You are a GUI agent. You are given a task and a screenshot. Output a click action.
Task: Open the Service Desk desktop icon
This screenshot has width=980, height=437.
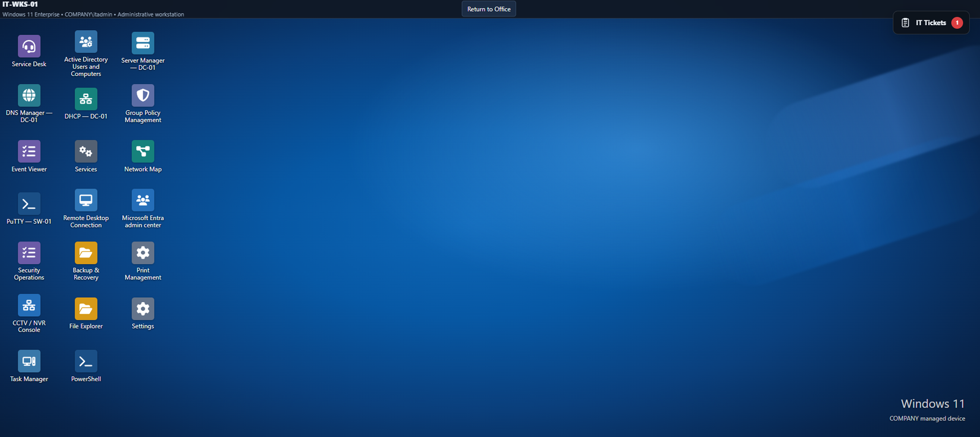[x=29, y=47]
